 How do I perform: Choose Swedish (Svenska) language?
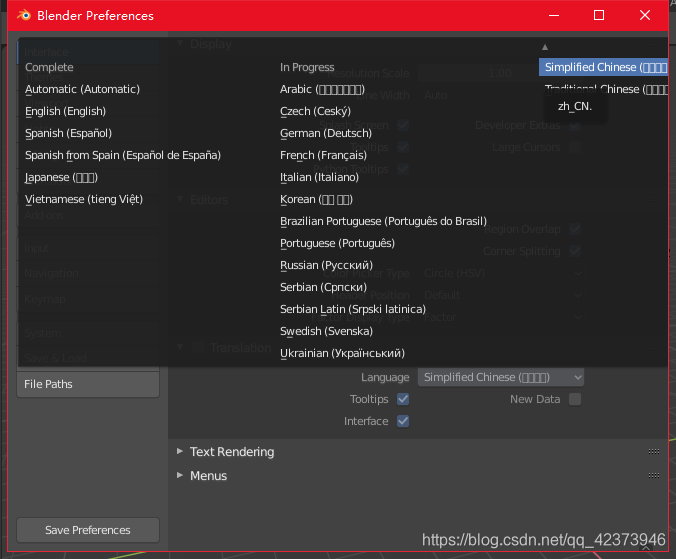pyautogui.click(x=326, y=331)
